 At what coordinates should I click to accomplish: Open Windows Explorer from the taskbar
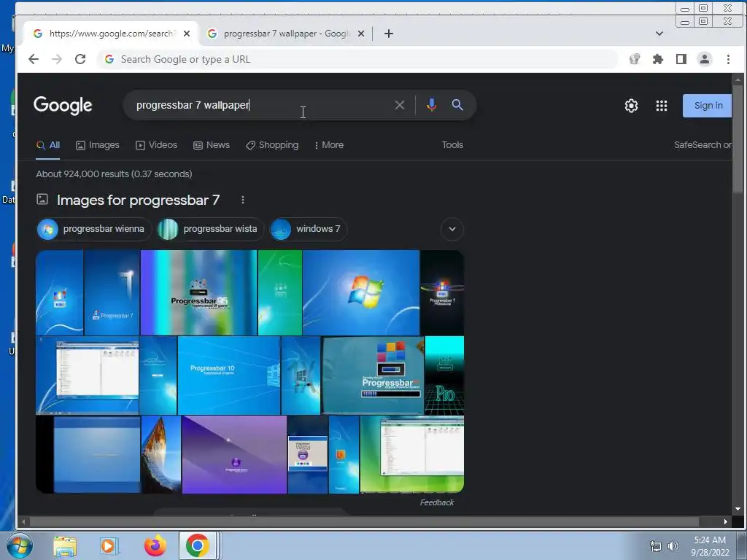[x=65, y=546]
